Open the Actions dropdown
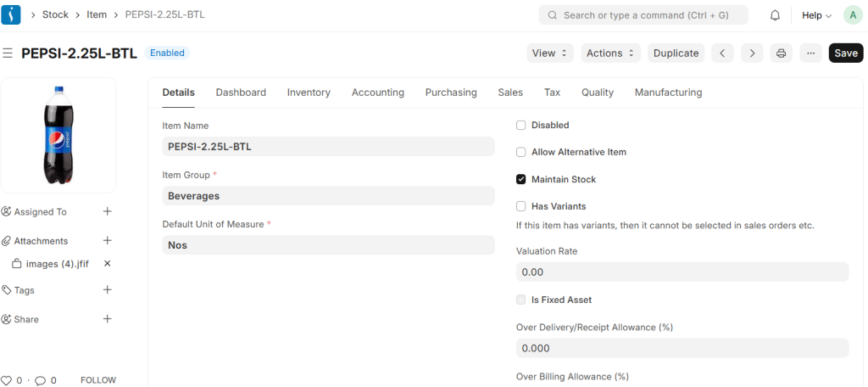Screen dimensions: 868x387 point(610,53)
